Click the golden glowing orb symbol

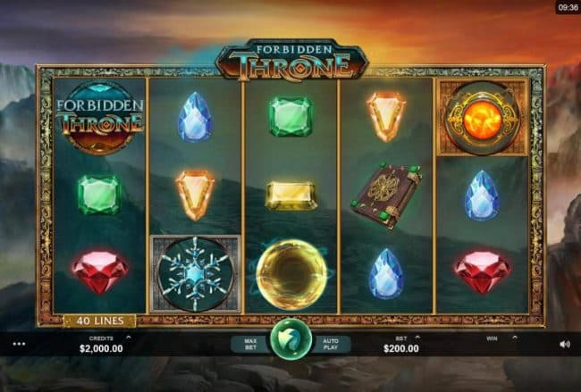[291, 274]
